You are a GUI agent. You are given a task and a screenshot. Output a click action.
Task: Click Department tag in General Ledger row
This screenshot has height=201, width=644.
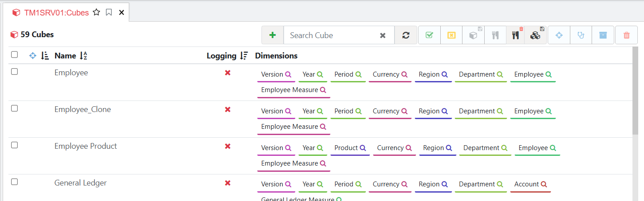tap(481, 184)
